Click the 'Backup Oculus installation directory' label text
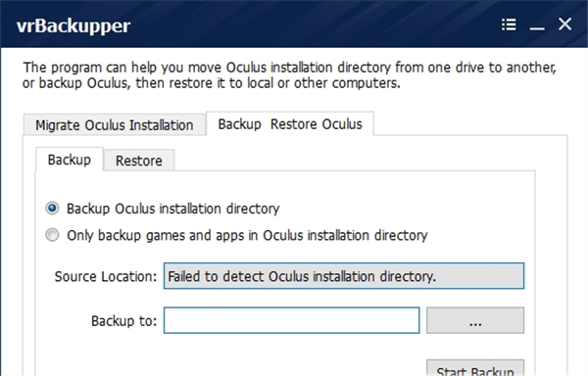 pyautogui.click(x=172, y=209)
